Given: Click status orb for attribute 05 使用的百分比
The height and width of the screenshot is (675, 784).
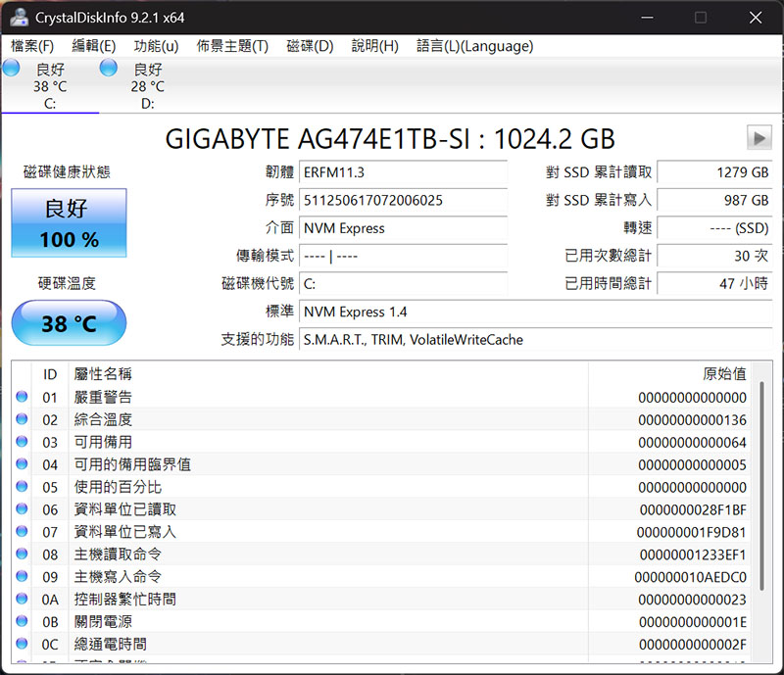Looking at the screenshot, I should [23, 487].
